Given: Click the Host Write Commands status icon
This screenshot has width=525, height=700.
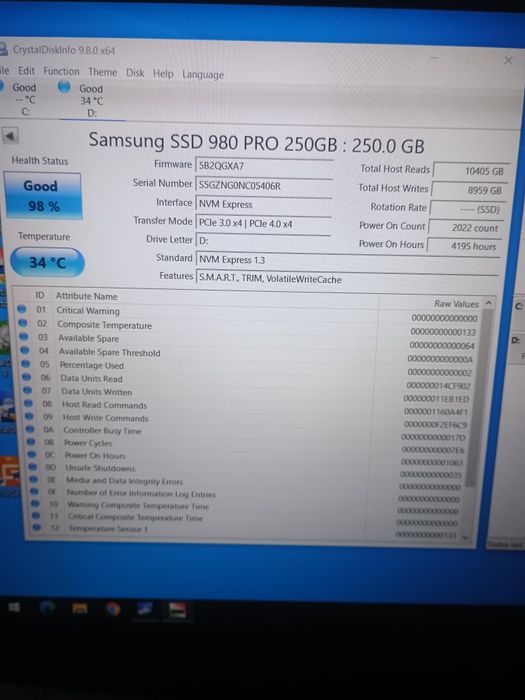Looking at the screenshot, I should 29,416.
